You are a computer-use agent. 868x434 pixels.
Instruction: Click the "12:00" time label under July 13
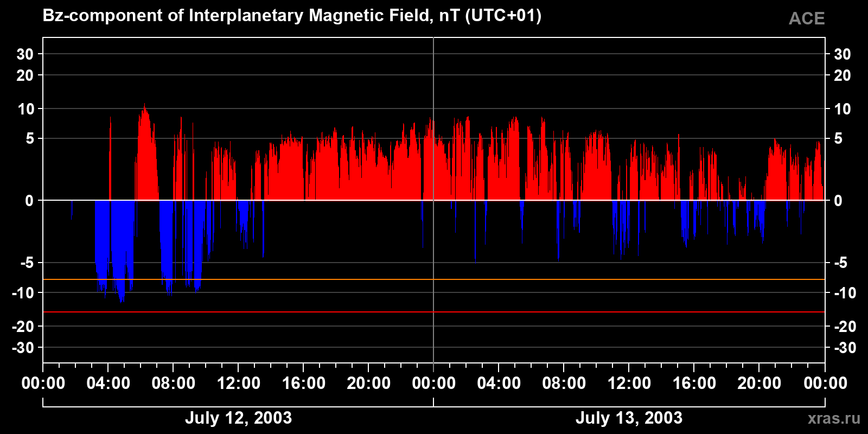click(x=629, y=384)
